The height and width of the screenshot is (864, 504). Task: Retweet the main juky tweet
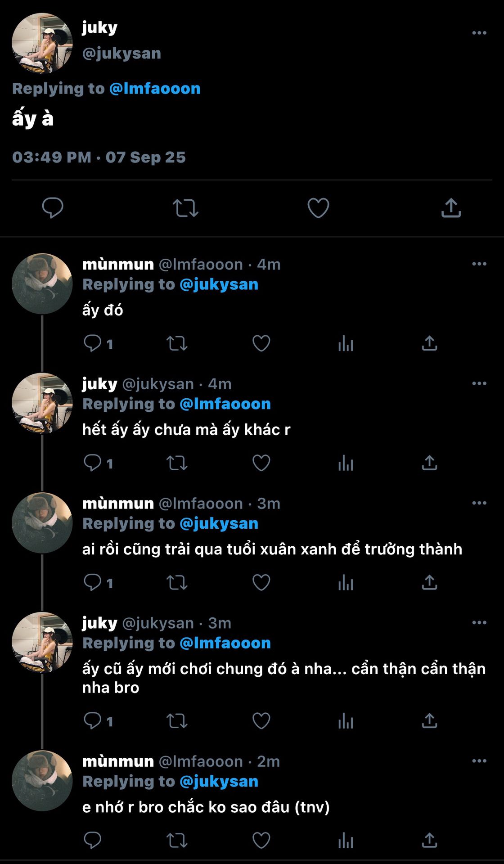pos(185,208)
